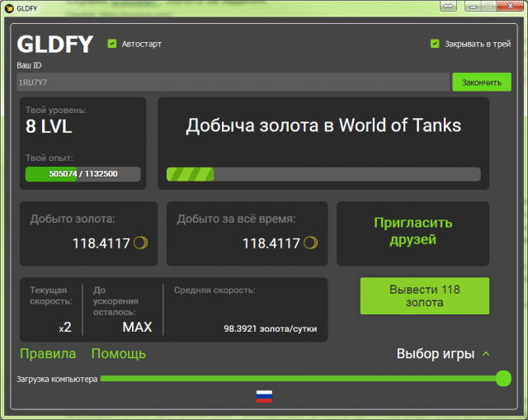The height and width of the screenshot is (420, 528).
Task: Toggle the Закрывать в трей checkbox
Action: coord(435,44)
